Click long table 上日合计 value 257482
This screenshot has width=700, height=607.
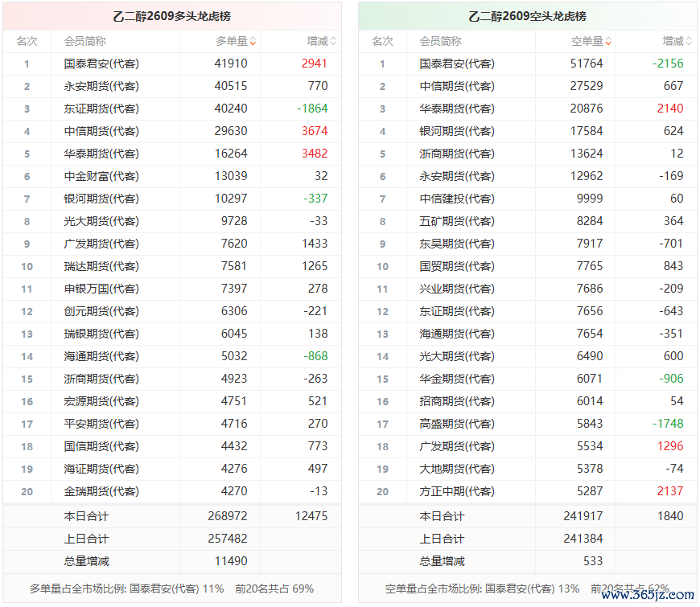tap(228, 539)
